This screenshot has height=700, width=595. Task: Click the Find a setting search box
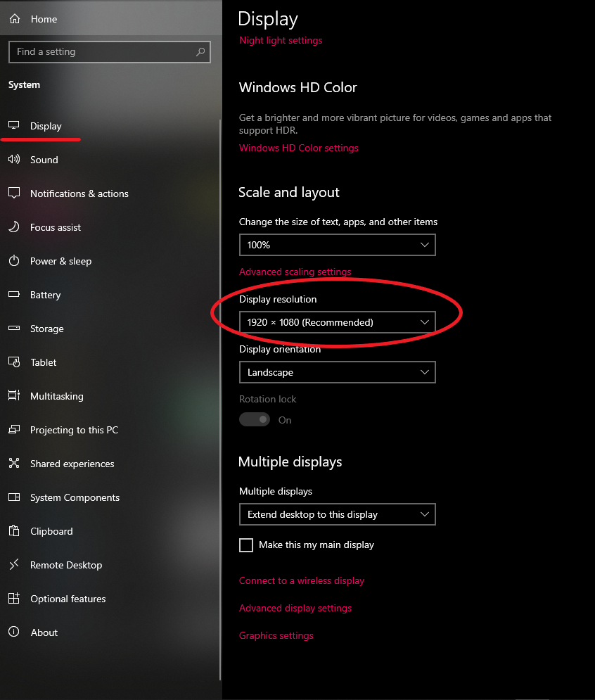tap(109, 52)
